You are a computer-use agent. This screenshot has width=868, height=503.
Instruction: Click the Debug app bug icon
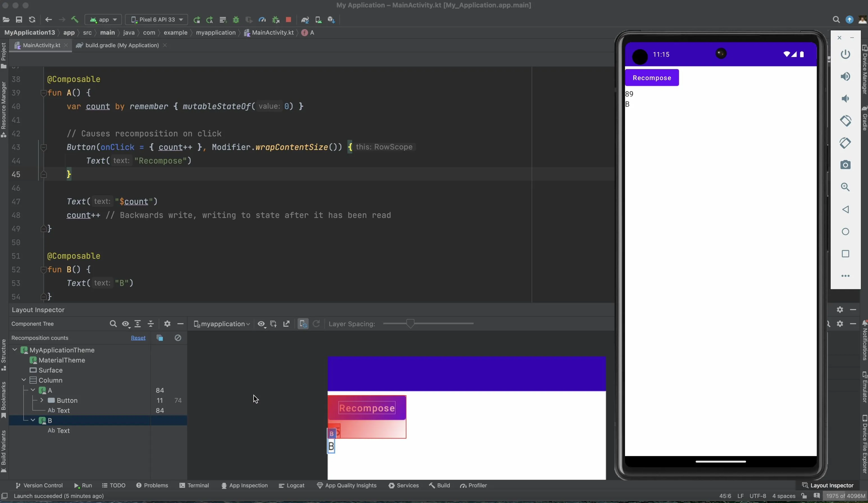click(236, 20)
